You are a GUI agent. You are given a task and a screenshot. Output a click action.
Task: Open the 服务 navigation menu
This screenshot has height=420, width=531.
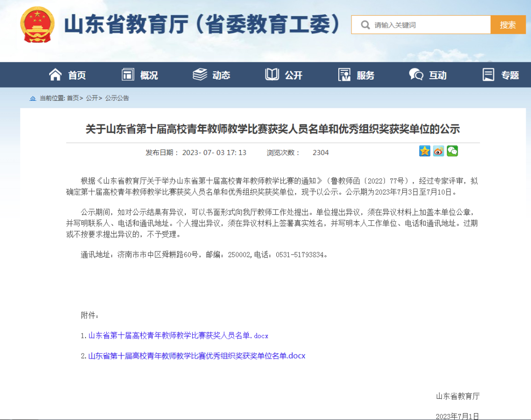pos(356,74)
